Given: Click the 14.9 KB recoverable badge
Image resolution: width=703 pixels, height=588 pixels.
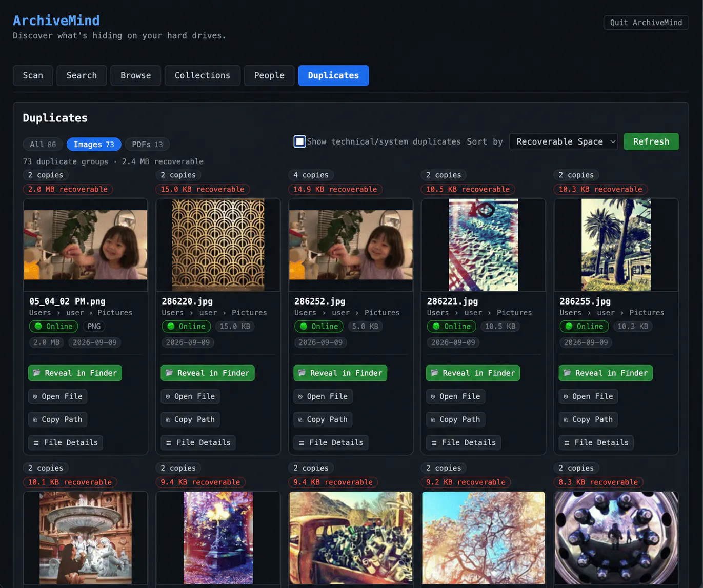Looking at the screenshot, I should pyautogui.click(x=335, y=189).
